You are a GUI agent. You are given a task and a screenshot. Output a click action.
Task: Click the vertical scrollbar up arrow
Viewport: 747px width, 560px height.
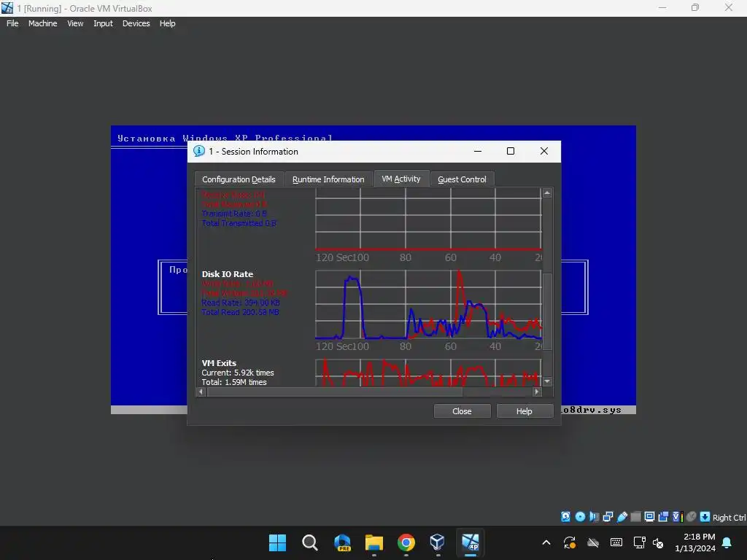tap(547, 192)
